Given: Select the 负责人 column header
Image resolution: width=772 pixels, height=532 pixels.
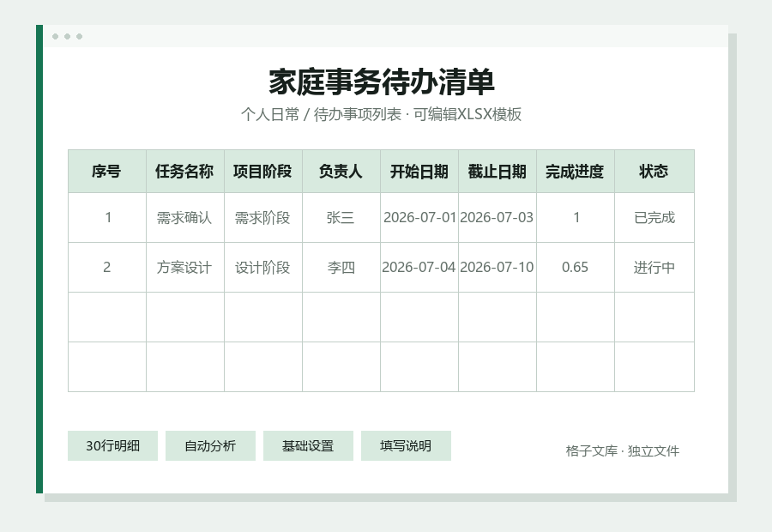Looking at the screenshot, I should tap(341, 172).
